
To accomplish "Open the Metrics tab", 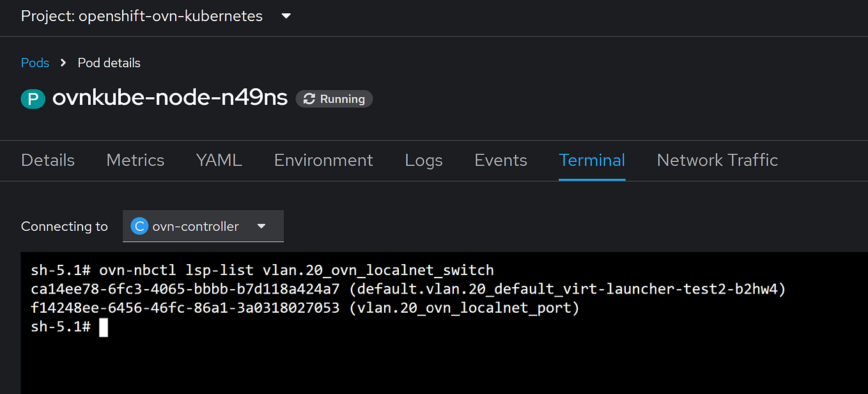I will [x=135, y=160].
